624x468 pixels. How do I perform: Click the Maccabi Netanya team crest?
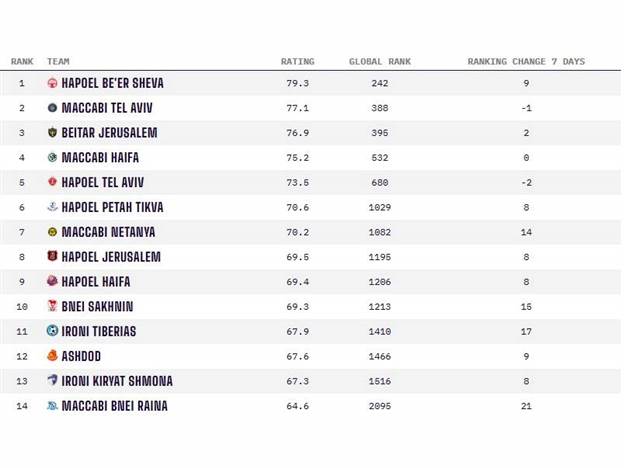coord(53,232)
